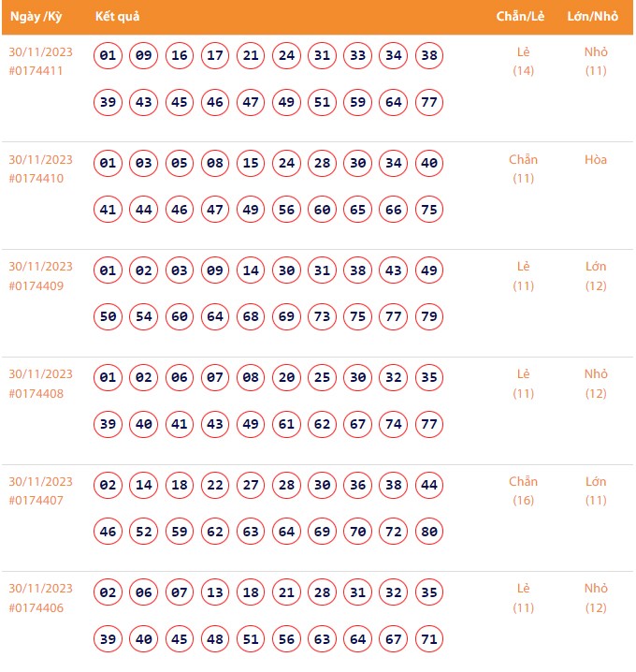
Task: Open draw #0174411 details
Action: [x=36, y=70]
